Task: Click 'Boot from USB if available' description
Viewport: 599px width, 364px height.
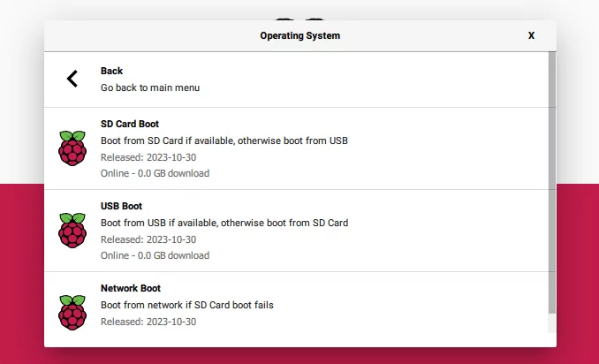Action: 224,223
